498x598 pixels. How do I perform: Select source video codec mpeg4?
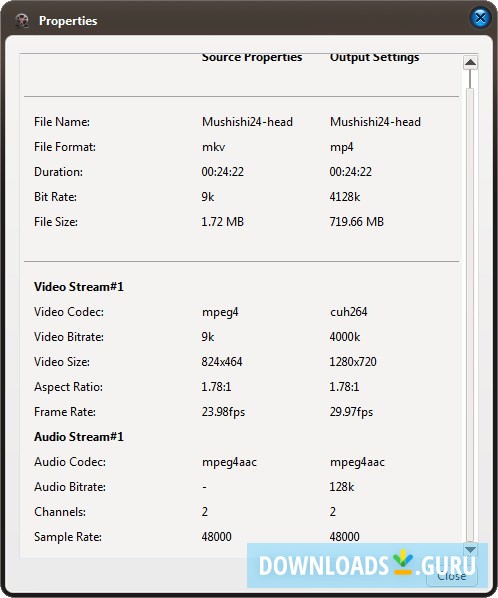[220, 312]
